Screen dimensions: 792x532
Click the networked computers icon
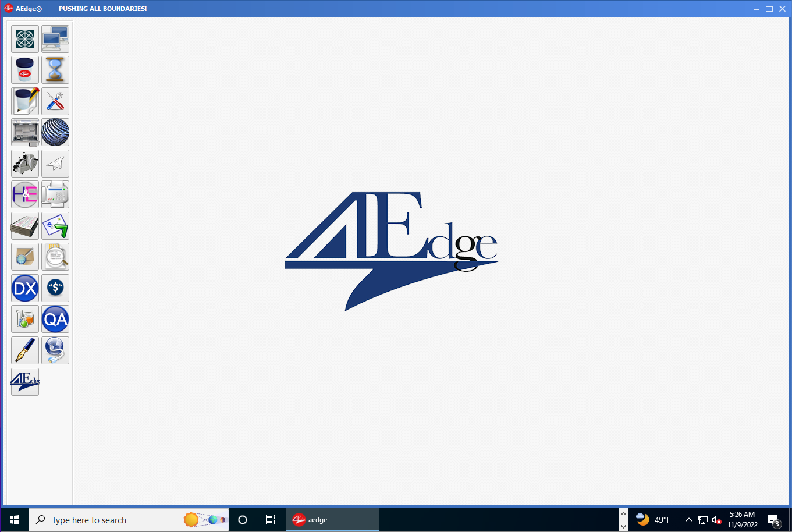tap(55, 39)
